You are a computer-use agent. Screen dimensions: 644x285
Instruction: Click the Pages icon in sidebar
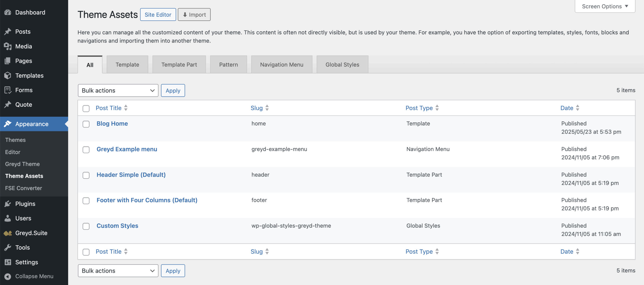tap(8, 61)
